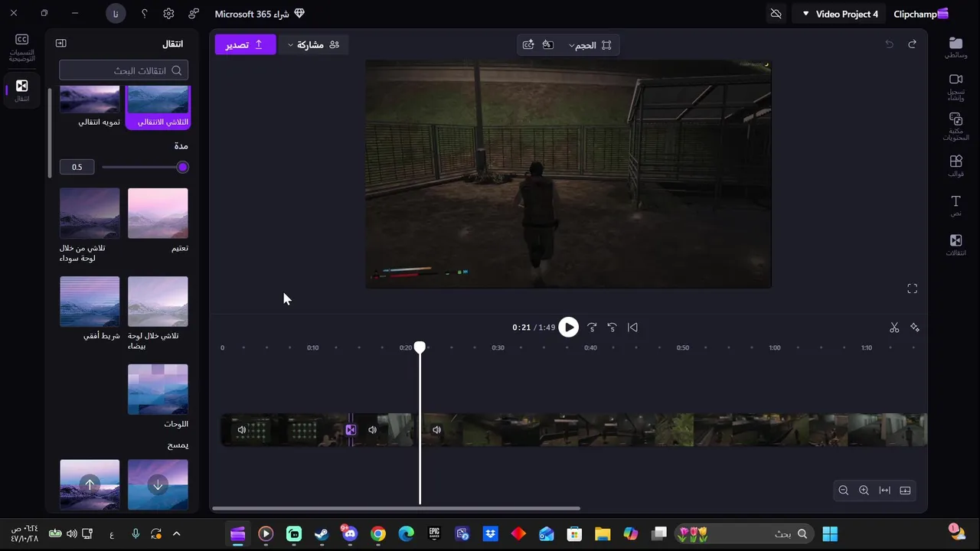This screenshot has height=551, width=980.
Task: Select the wipe down arrow transition thumbnail
Action: 158,484
